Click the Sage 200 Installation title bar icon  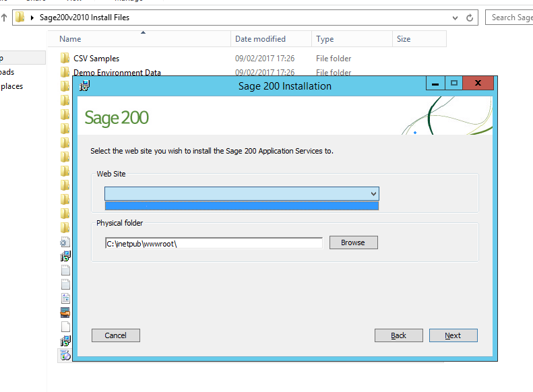click(x=85, y=86)
